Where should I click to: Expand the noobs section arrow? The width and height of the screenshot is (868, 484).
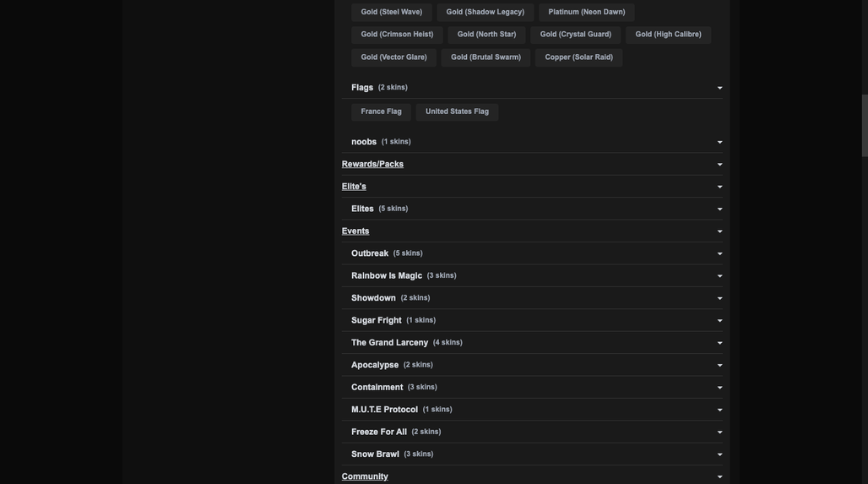pyautogui.click(x=719, y=142)
